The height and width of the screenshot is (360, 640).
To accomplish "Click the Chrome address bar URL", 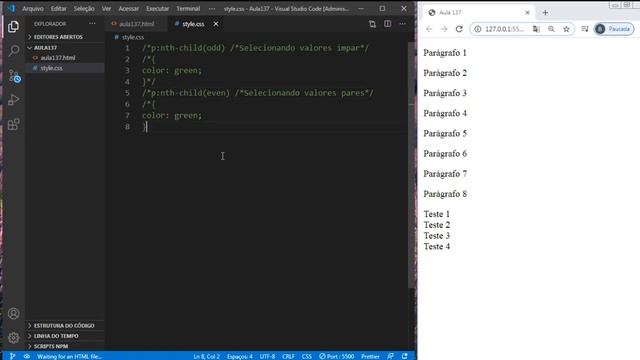I will point(504,29).
